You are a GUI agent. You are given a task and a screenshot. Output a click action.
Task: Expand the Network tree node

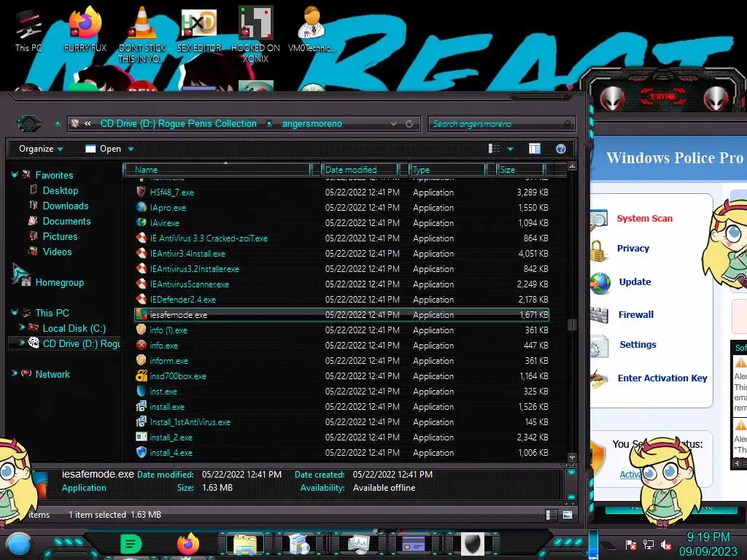(15, 373)
